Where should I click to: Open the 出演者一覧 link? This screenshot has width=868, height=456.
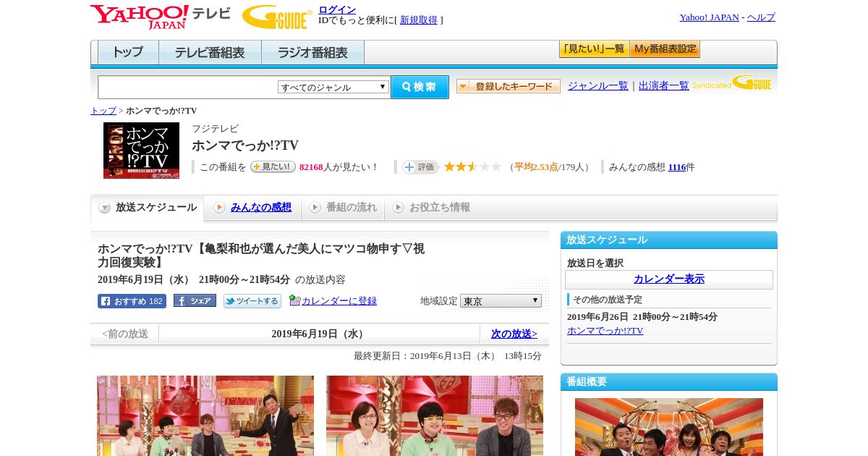tap(663, 85)
